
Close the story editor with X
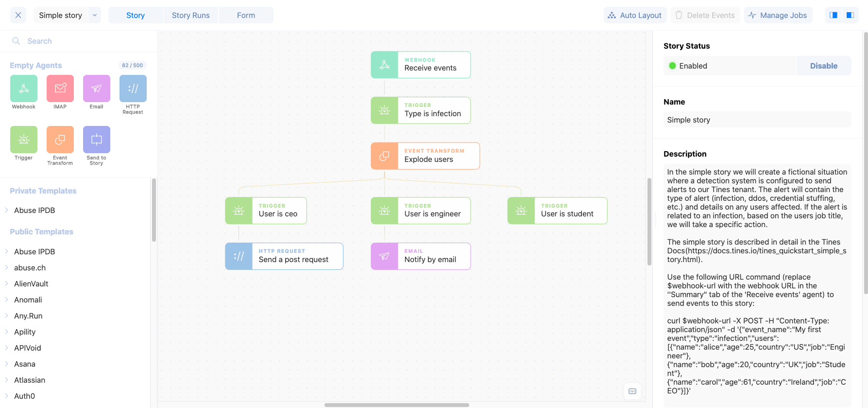[18, 15]
